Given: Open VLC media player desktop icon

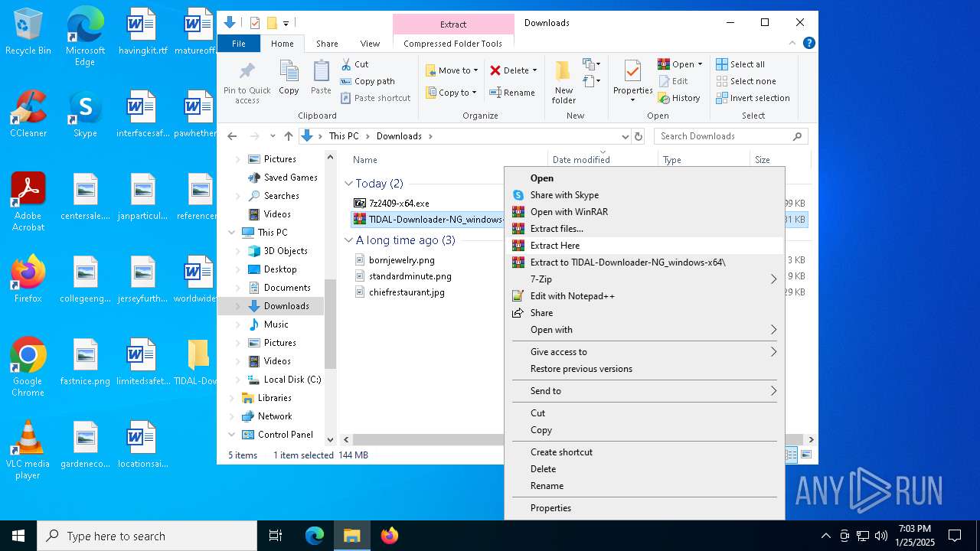Looking at the screenshot, I should coord(28,451).
